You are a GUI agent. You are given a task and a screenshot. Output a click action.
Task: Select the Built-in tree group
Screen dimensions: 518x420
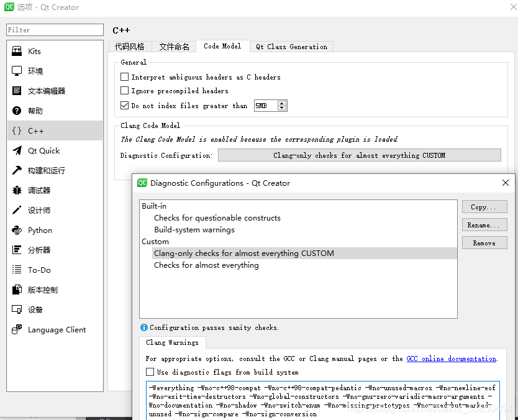point(154,206)
